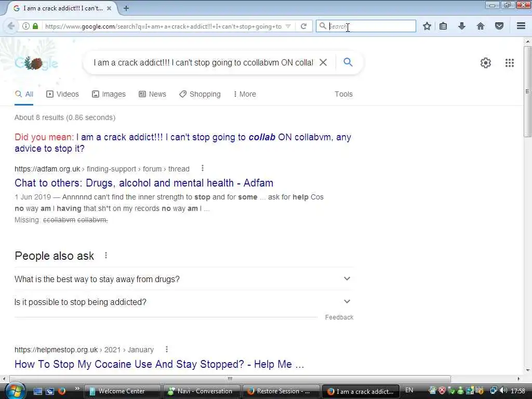Focus the Firefox search box

[366, 26]
